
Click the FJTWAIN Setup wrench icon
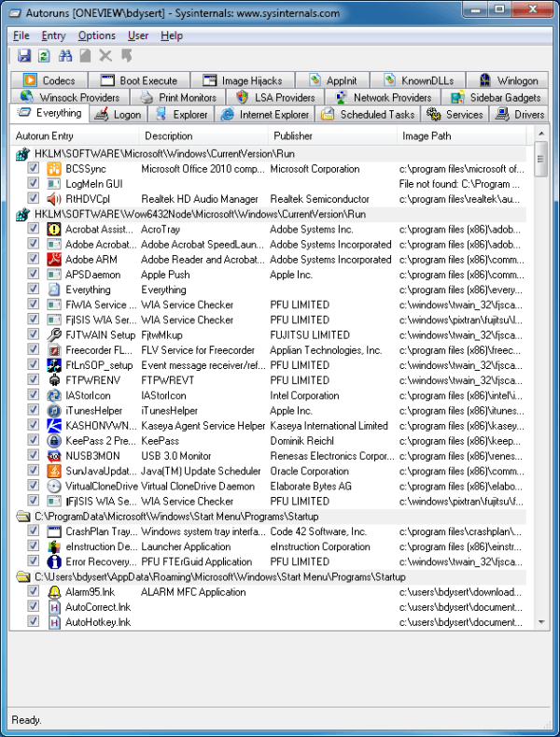tap(54, 334)
